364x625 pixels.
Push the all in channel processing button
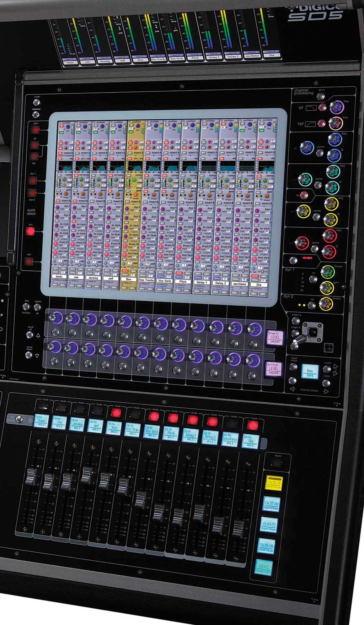321,96
